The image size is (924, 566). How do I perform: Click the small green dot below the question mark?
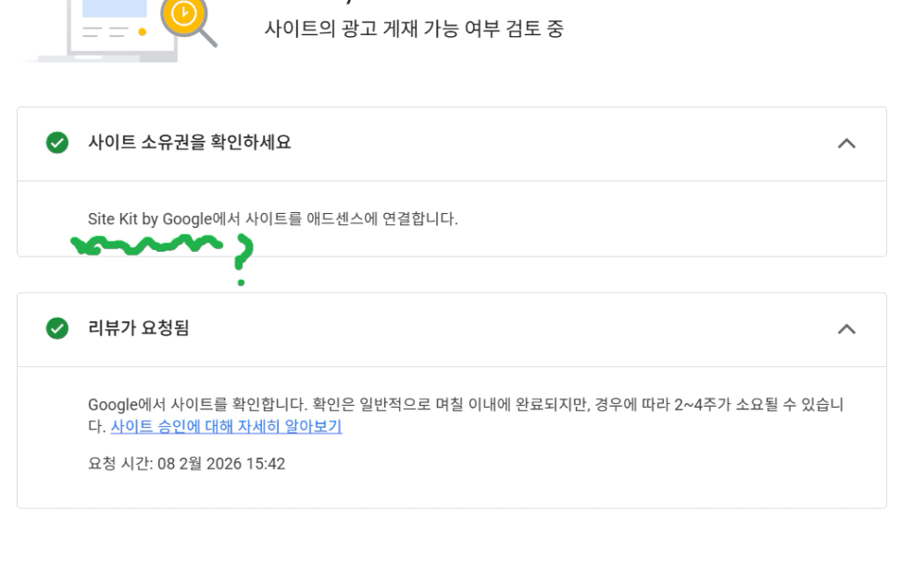coord(242,282)
